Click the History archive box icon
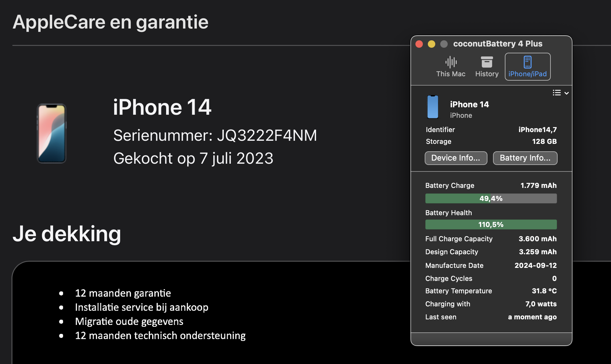Image resolution: width=611 pixels, height=364 pixels. tap(487, 62)
